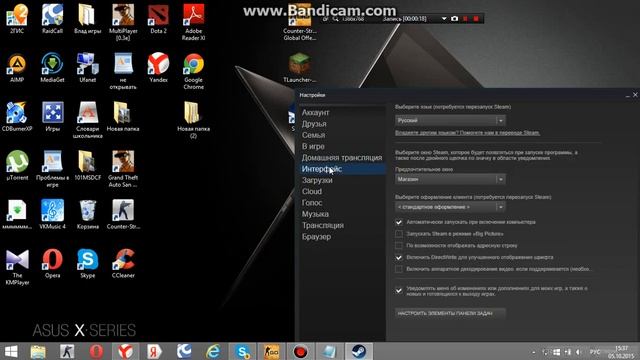This screenshot has height=360, width=640.
Task: Select the CDBurnerXP desktop icon
Action: (x=17, y=117)
